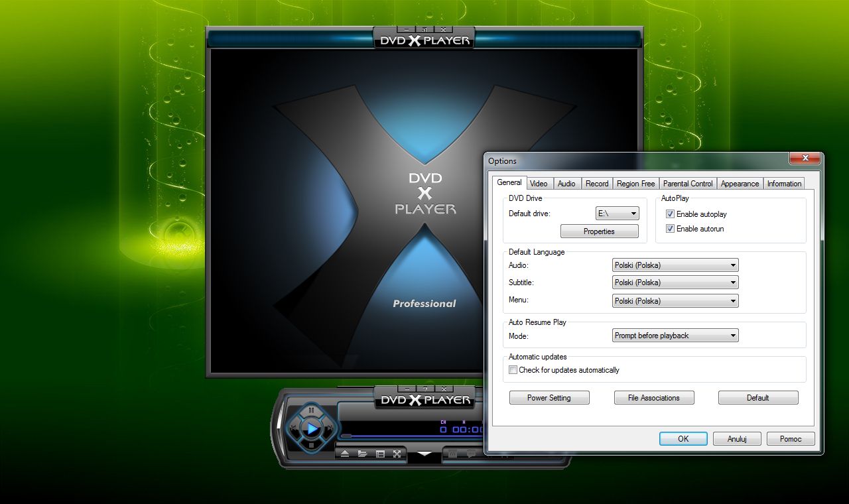This screenshot has height=504, width=849.
Task: Switch to the Audio tab
Action: [x=566, y=184]
